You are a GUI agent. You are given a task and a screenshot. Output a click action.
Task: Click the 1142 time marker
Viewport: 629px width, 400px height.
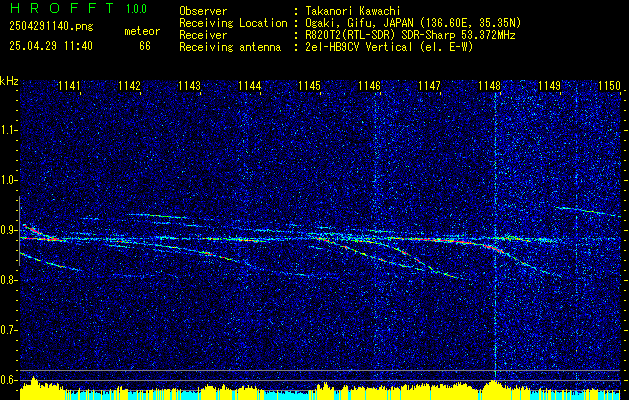130,85
